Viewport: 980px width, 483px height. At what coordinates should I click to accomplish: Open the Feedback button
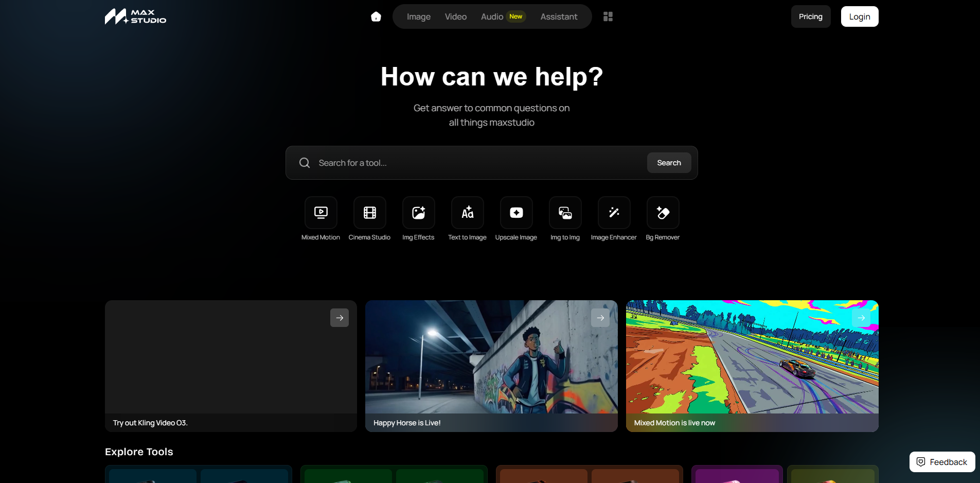tap(942, 462)
